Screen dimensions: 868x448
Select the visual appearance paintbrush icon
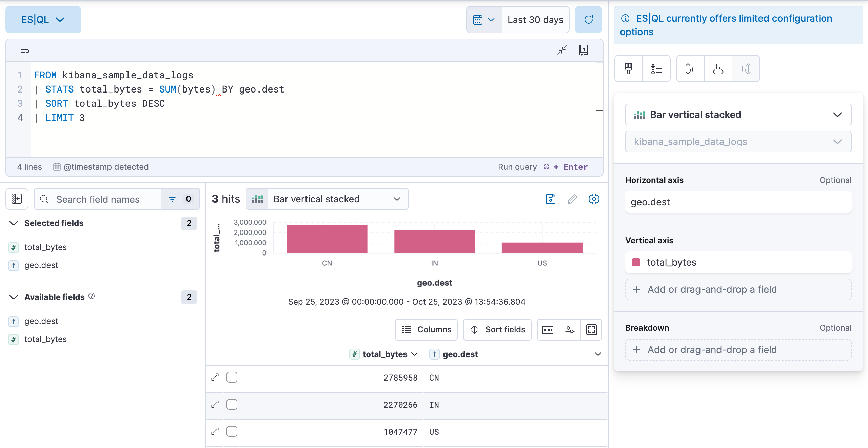pyautogui.click(x=628, y=69)
